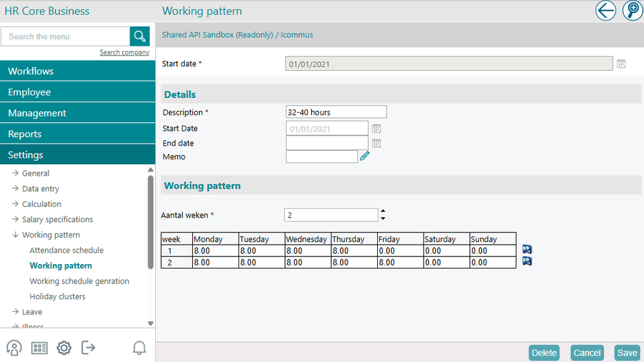Open the Settings menu
The width and height of the screenshot is (644, 362).
(x=77, y=155)
